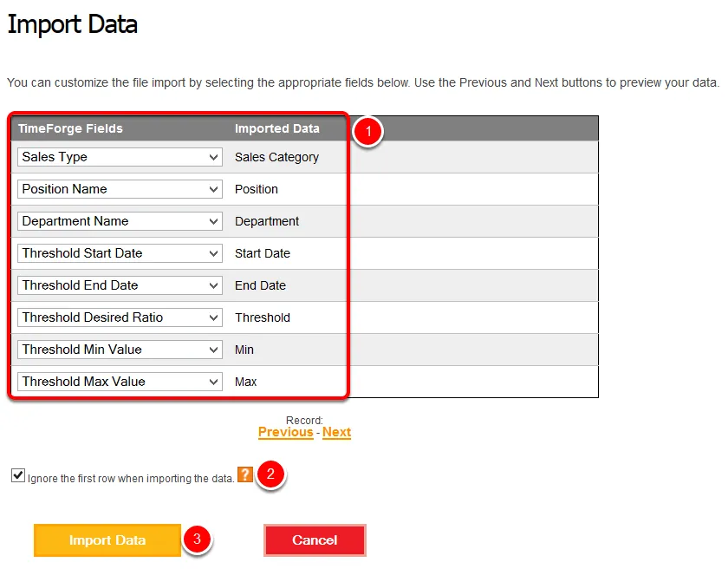Open the Sales Type dropdown

click(x=120, y=157)
